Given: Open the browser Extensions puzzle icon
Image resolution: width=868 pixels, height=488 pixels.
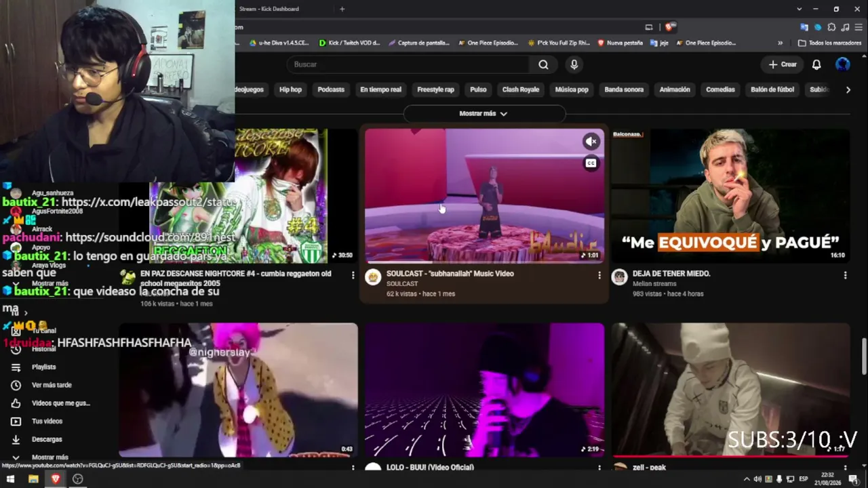Looking at the screenshot, I should click(x=831, y=27).
